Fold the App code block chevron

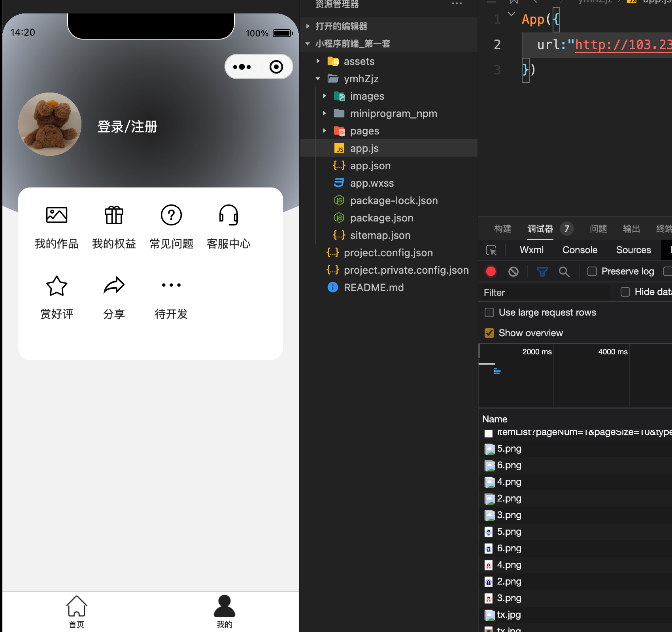(x=512, y=14)
